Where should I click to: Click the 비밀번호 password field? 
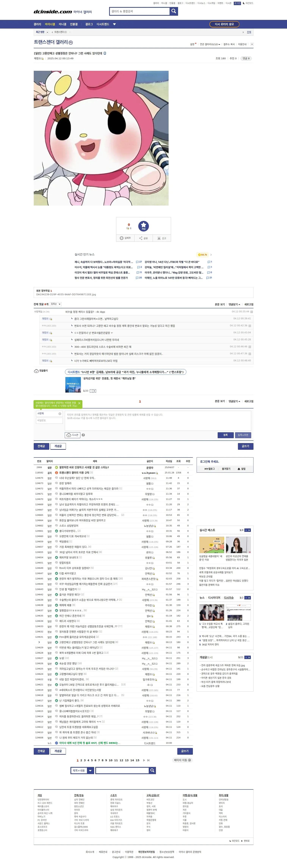tap(50, 421)
